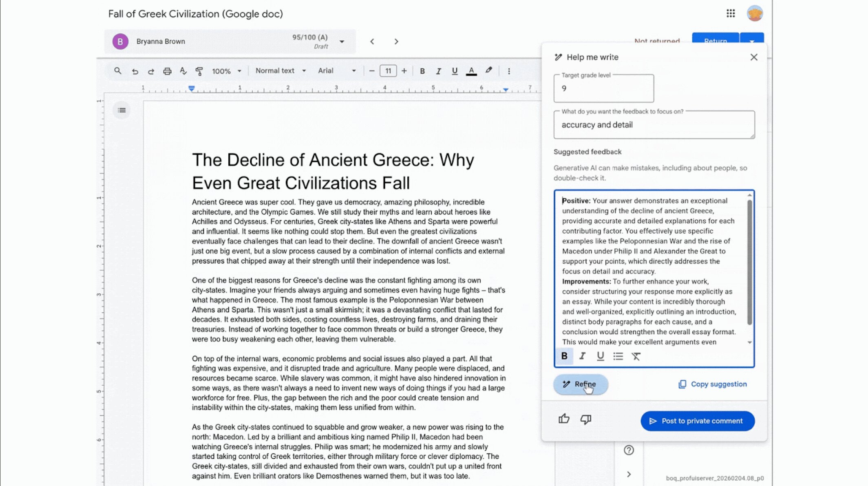Click the Refine button
The height and width of the screenshot is (486, 868).
(x=581, y=384)
